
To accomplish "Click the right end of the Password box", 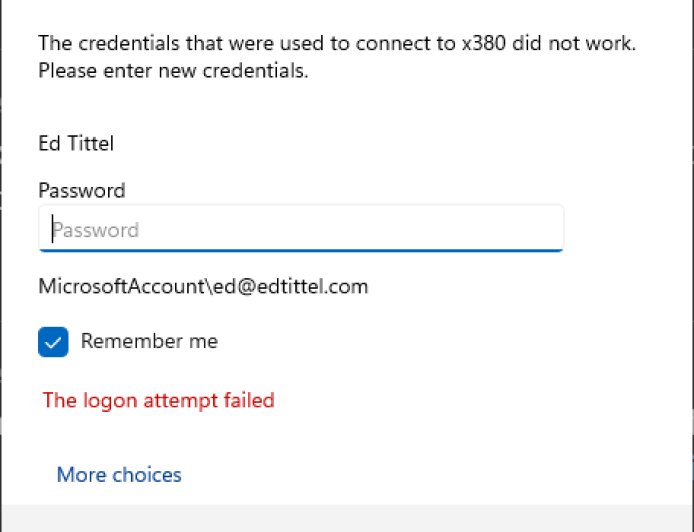I will point(548,229).
